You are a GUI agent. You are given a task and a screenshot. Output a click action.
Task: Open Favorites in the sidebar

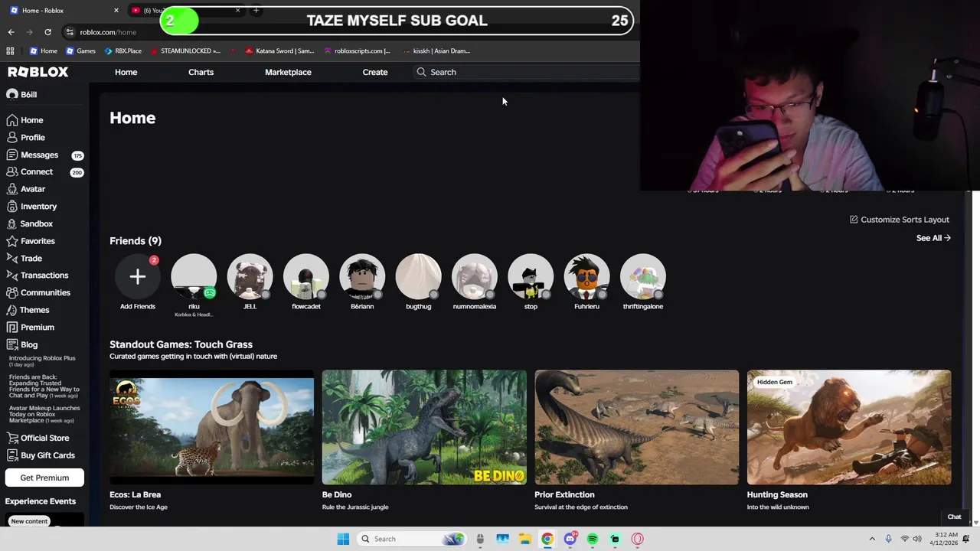(x=31, y=241)
